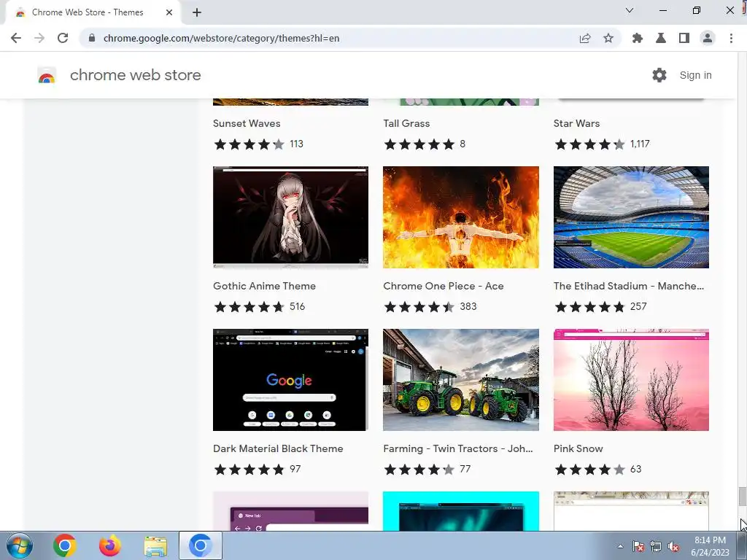Viewport: 747px width, 560px height.
Task: Click Gothic Anime Theme 516 rating count
Action: pos(298,306)
